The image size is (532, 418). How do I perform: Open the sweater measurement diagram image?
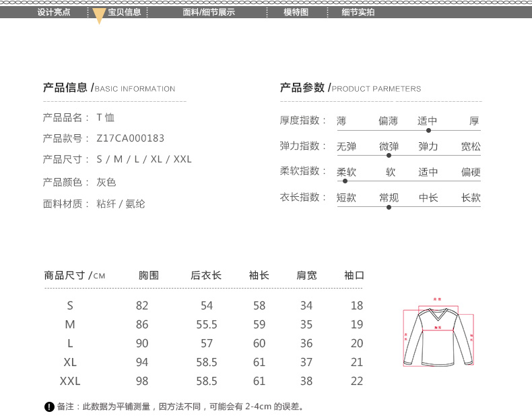click(438, 331)
